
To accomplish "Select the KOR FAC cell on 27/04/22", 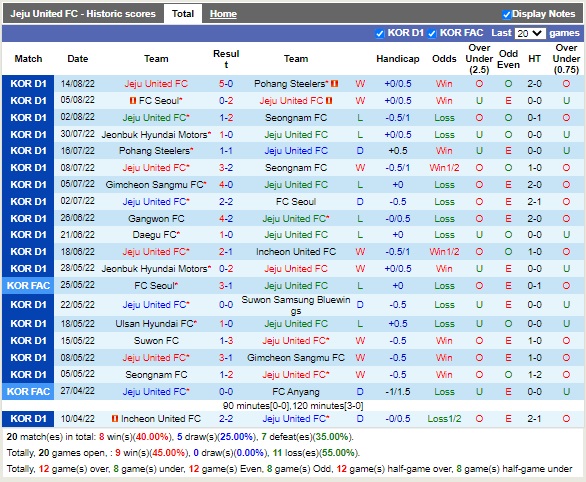I will click(28, 392).
